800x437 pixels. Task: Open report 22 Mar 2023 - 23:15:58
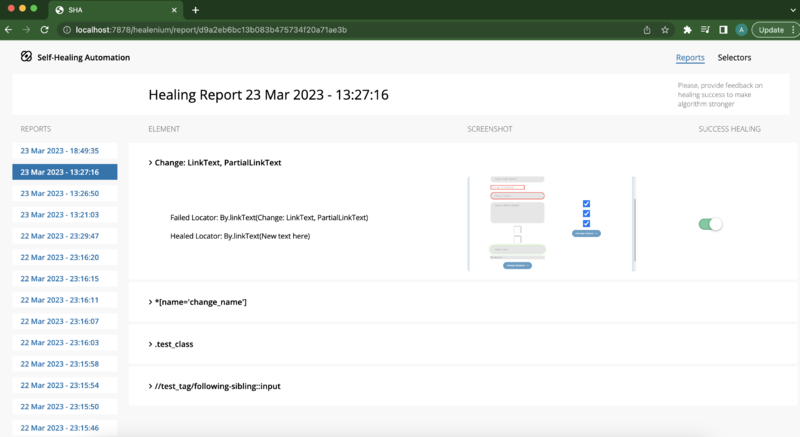point(65,364)
